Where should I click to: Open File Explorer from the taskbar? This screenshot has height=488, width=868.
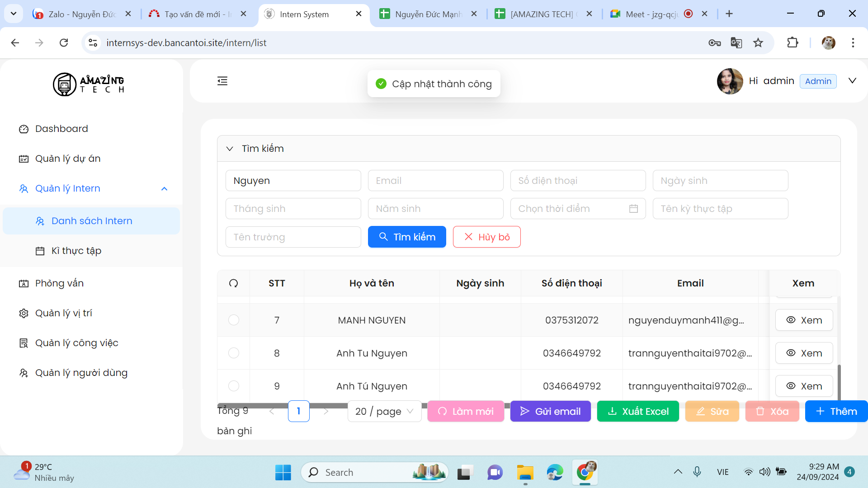pyautogui.click(x=525, y=473)
